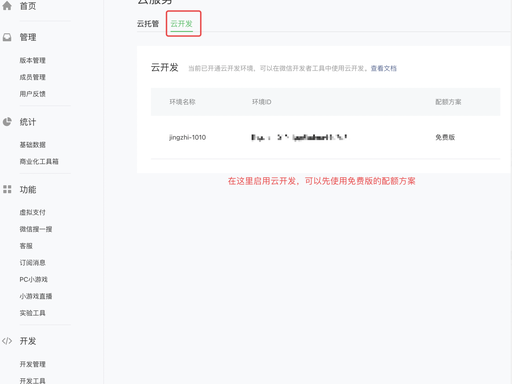Screen dimensions: 512x384
Task: Click the 开发 code brackets icon
Action: (x=7, y=341)
